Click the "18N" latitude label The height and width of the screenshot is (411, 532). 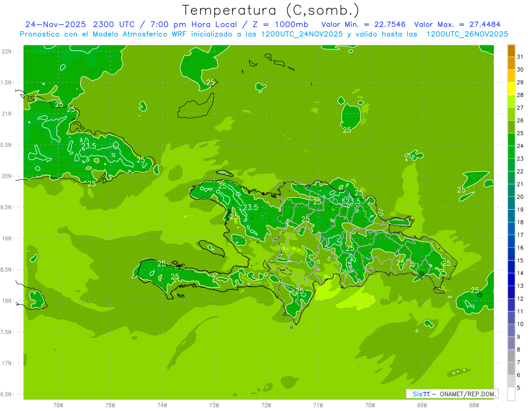coord(8,301)
